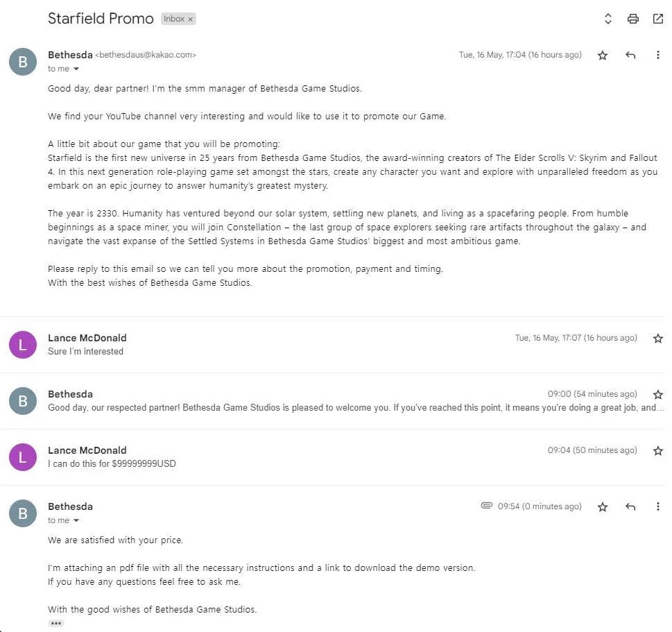The height and width of the screenshot is (632, 672).
Task: Star the collapsed Bethesda message from 09:00
Action: (657, 395)
